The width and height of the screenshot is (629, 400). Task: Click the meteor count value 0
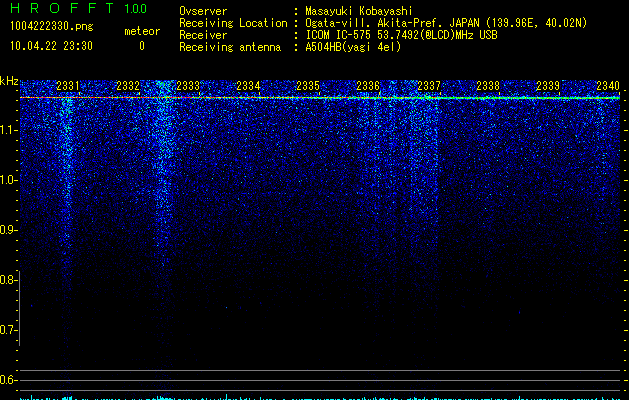click(x=142, y=46)
